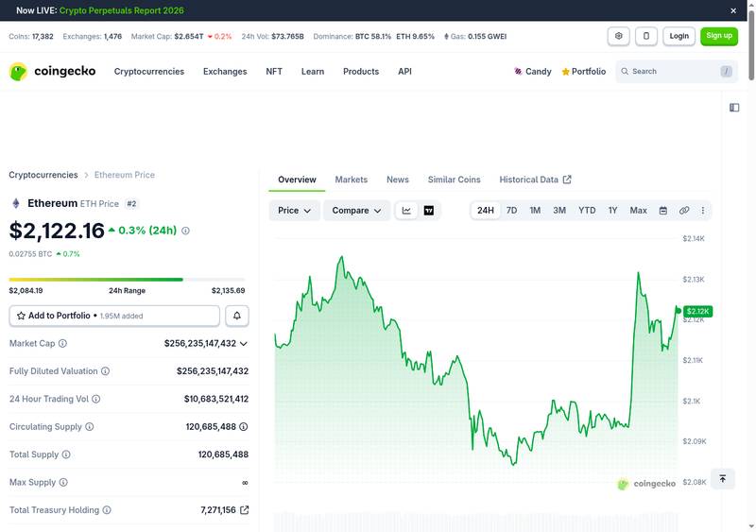This screenshot has width=756, height=532.
Task: Switch to the News tab
Action: click(x=397, y=180)
